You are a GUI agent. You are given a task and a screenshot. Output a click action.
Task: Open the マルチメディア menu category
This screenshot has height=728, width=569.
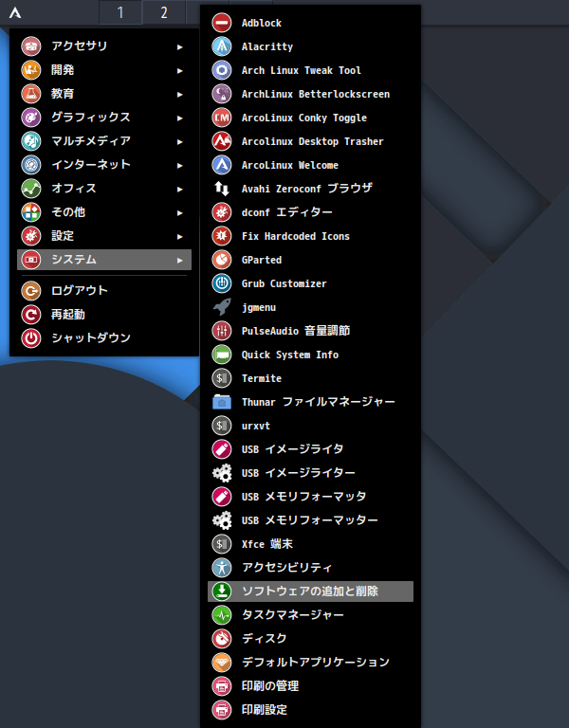[x=104, y=140]
